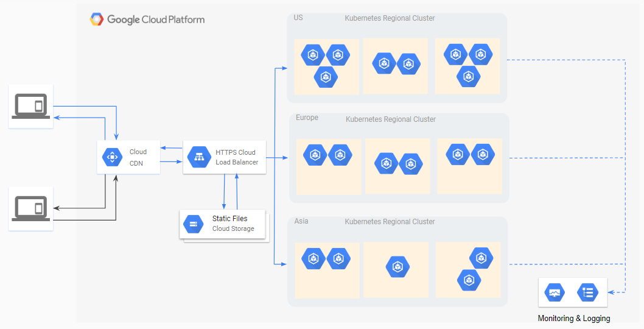Click the 'Asia' region label

click(301, 221)
